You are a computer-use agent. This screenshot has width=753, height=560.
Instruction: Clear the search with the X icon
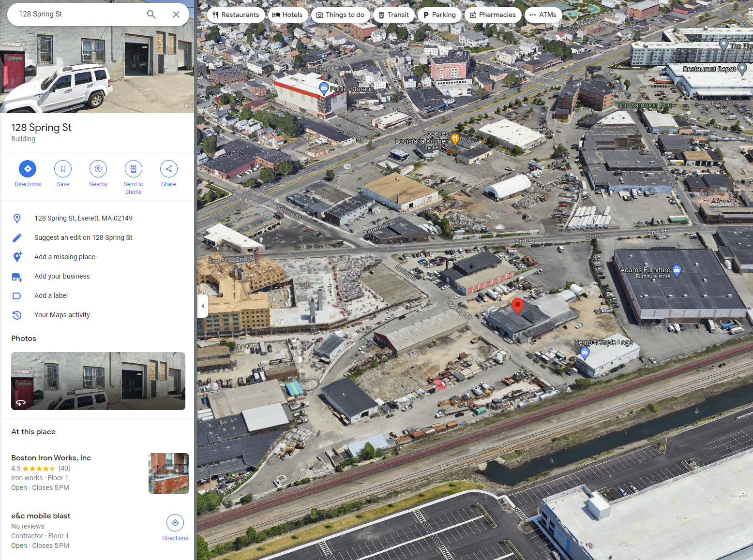click(176, 15)
